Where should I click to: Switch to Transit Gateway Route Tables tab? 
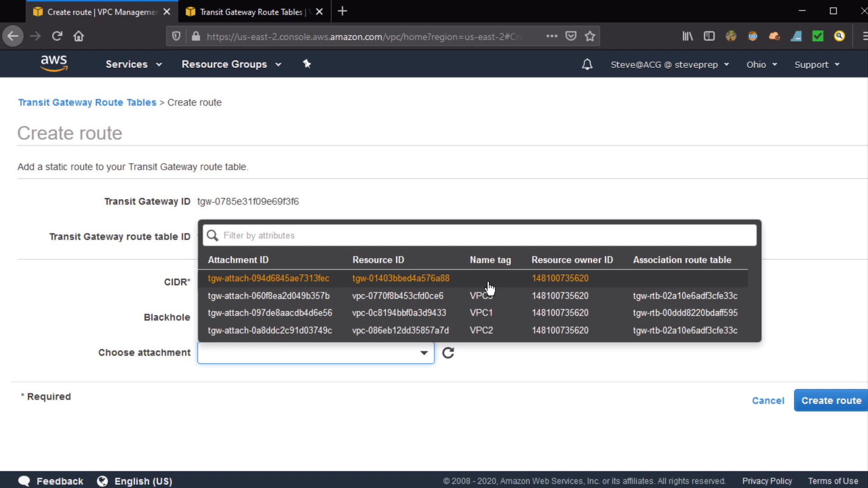pyautogui.click(x=251, y=12)
